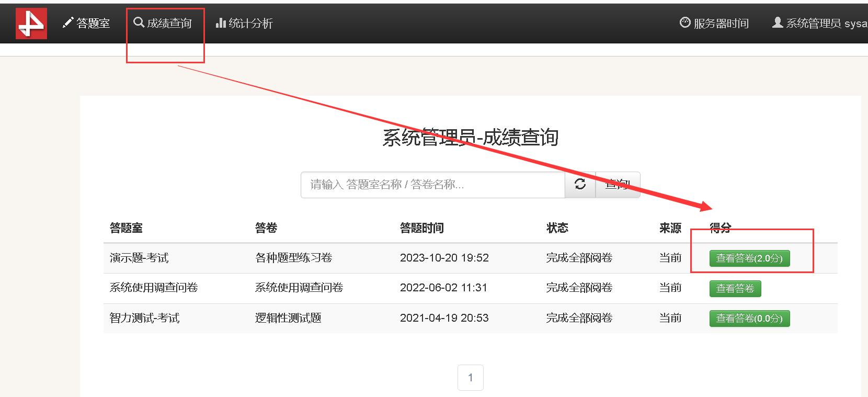Select the 智力测试-考试 cell
The image size is (868, 397).
point(144,318)
